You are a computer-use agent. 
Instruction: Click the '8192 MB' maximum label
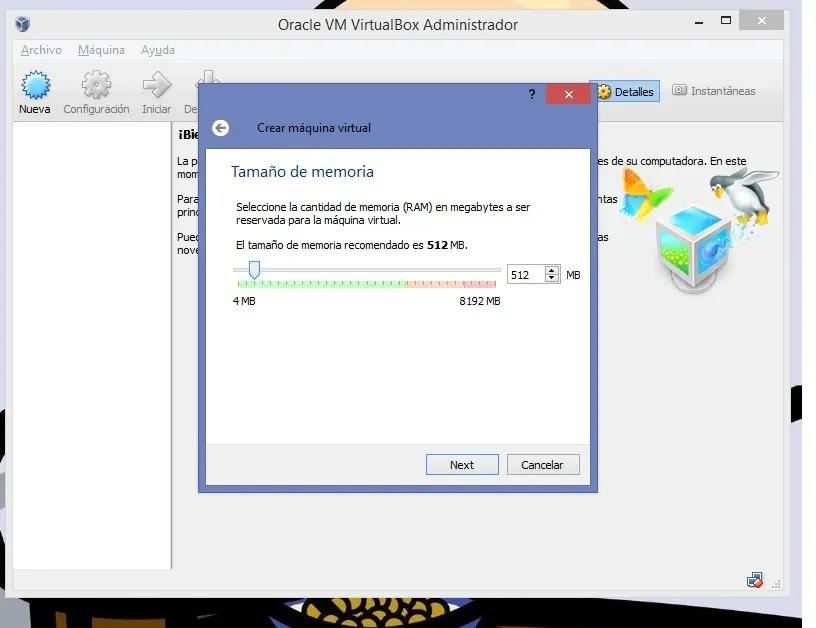[x=480, y=301]
